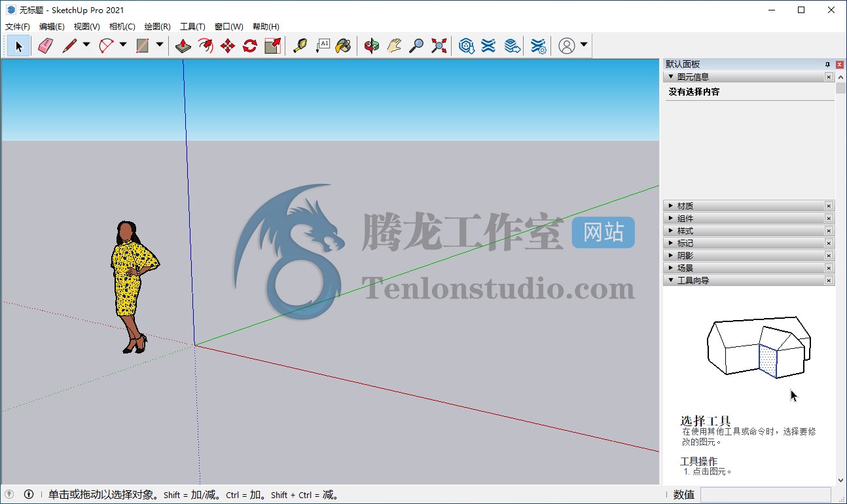
Task: Click the 没有选择内容 text
Action: tap(694, 92)
